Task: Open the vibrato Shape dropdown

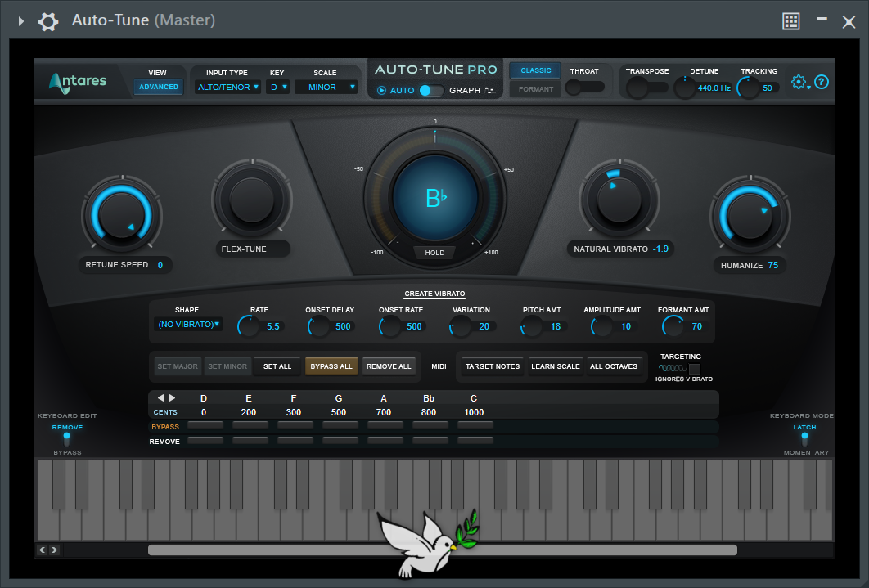Action: (188, 325)
